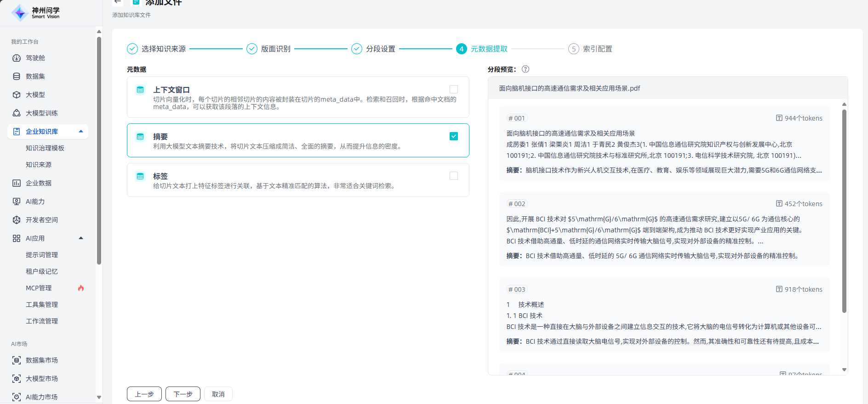Screen dimensions: 868x404
Task: Collapse the AI应用 menu arrow
Action: (81, 238)
